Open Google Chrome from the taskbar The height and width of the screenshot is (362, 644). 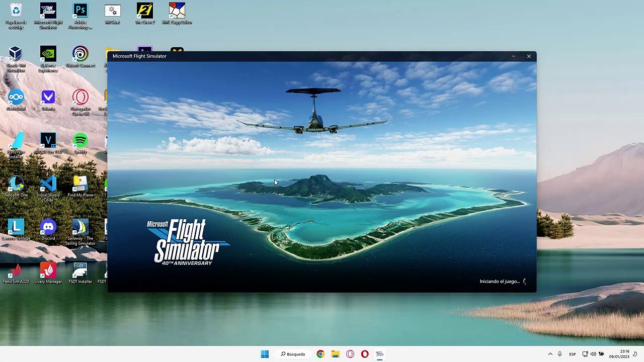point(320,354)
